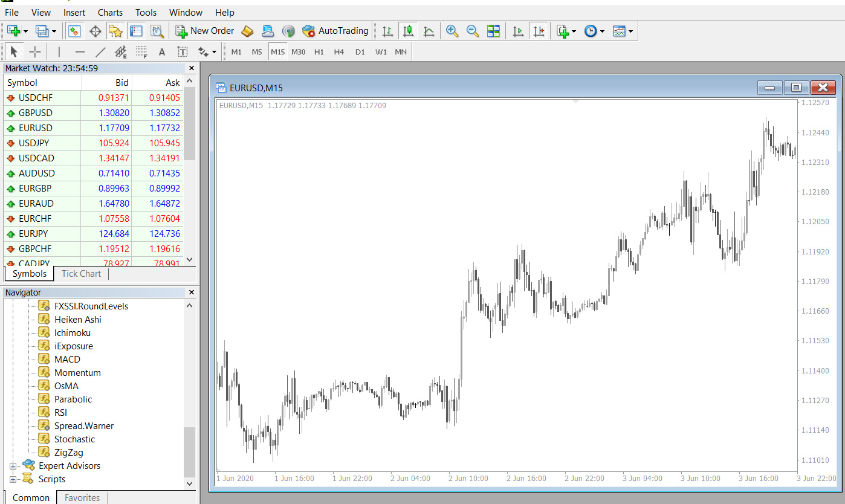Open the Strategy Tester icon
The image size is (845, 504).
coord(157,31)
